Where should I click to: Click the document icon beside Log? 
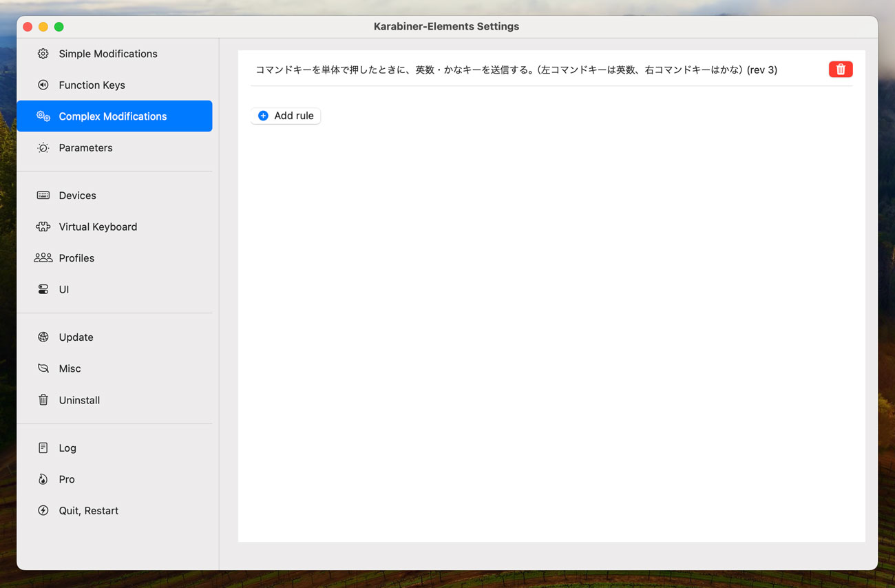[x=43, y=448]
